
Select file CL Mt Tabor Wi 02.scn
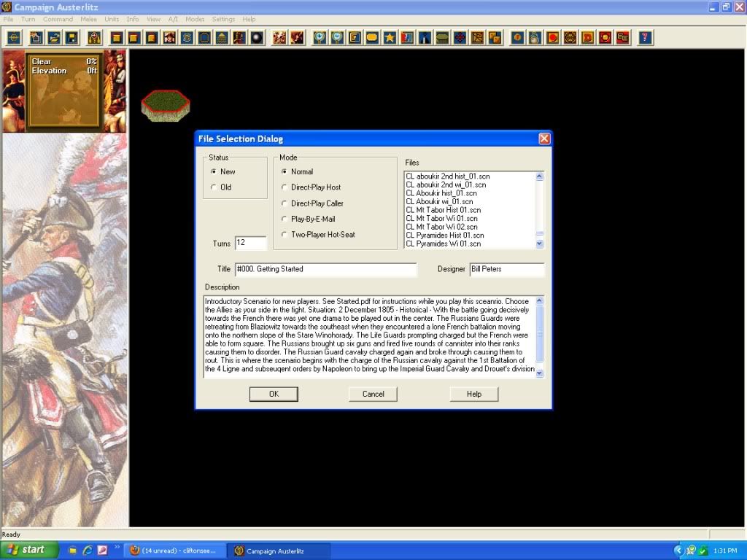click(x=441, y=227)
